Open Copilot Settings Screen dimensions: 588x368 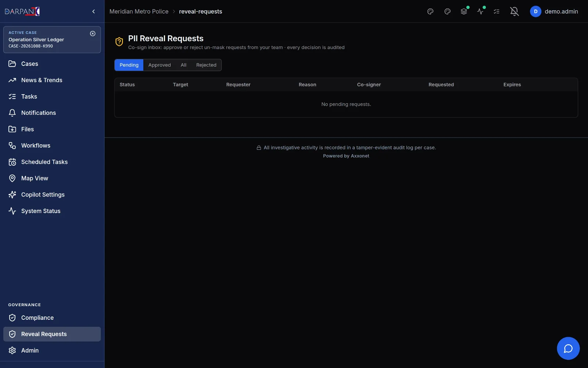tap(52, 195)
